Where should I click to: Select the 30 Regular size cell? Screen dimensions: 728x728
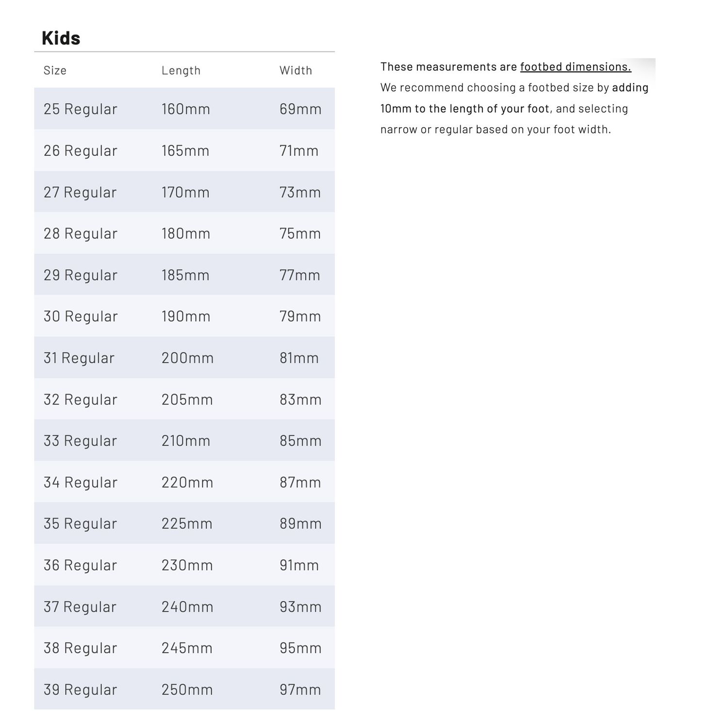tap(81, 316)
